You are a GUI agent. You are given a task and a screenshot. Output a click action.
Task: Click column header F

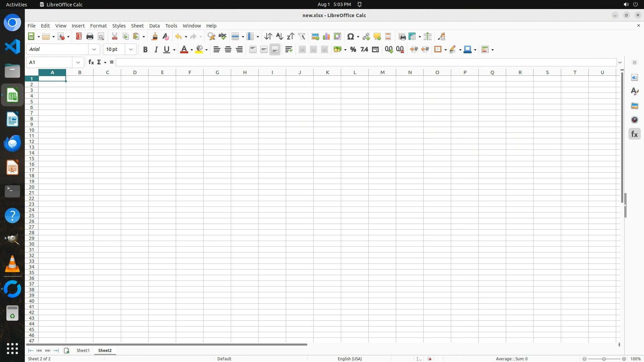pyautogui.click(x=190, y=72)
